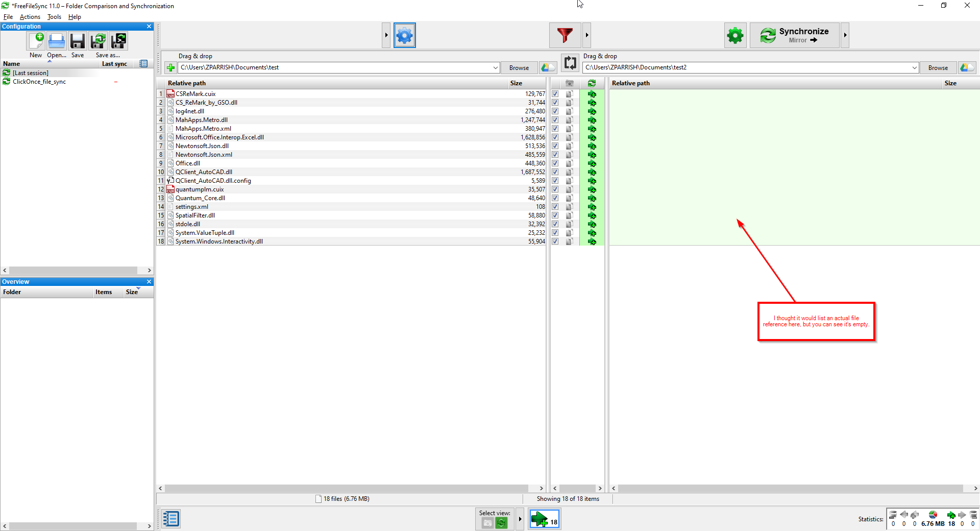Expand the left folder path dropdown
This screenshot has width=980, height=531.
(x=495, y=67)
